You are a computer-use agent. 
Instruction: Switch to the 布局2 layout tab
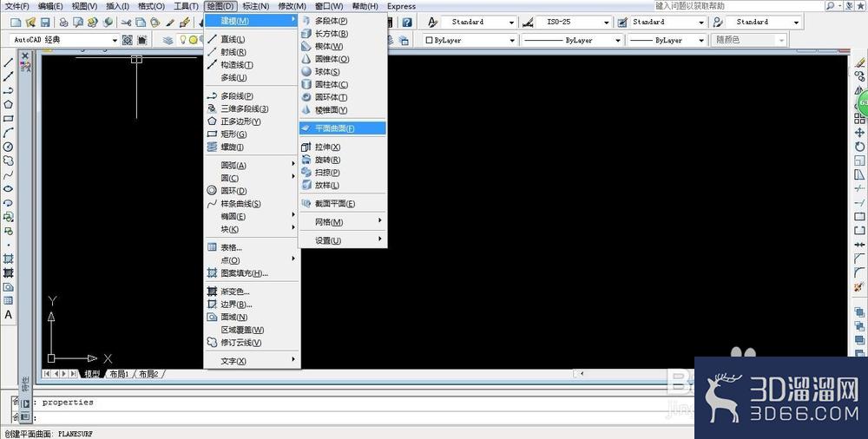[148, 374]
